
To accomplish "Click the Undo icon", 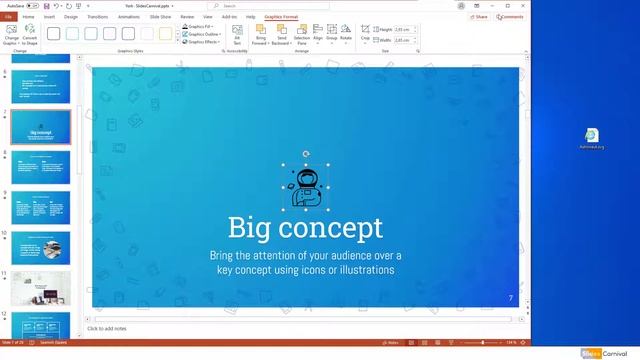I will [x=56, y=6].
